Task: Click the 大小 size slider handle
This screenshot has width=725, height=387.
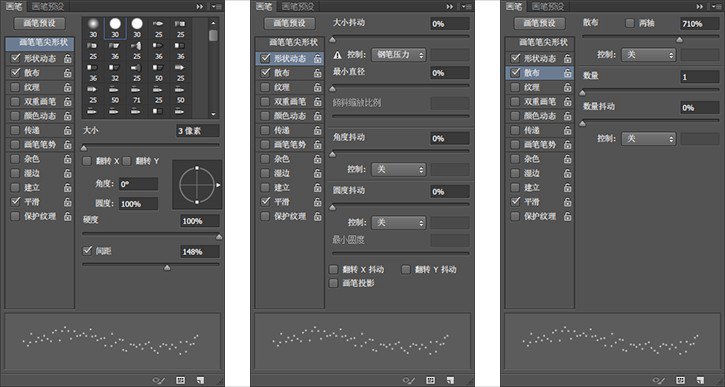Action: click(x=84, y=148)
